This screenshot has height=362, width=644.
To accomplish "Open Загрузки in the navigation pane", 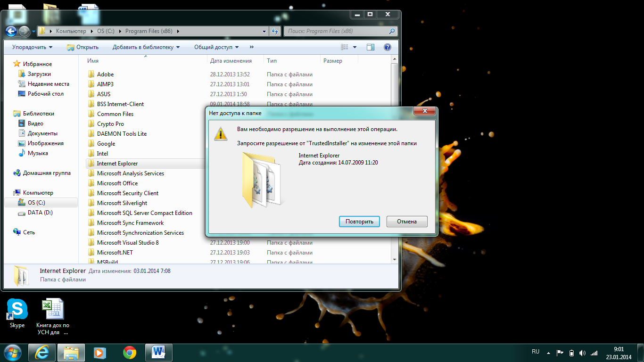I will (39, 74).
